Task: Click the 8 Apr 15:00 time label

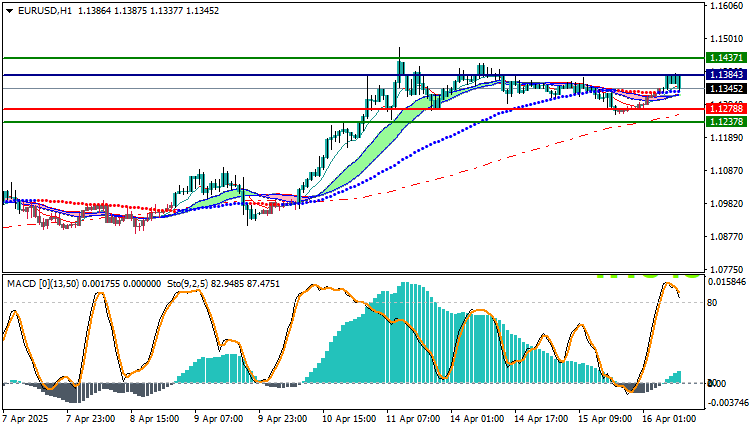Action: (x=154, y=419)
